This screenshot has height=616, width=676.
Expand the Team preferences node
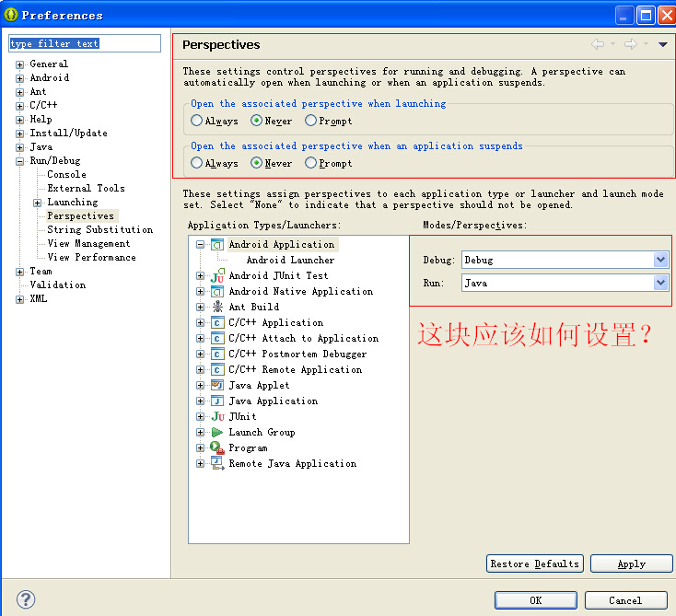point(20,272)
